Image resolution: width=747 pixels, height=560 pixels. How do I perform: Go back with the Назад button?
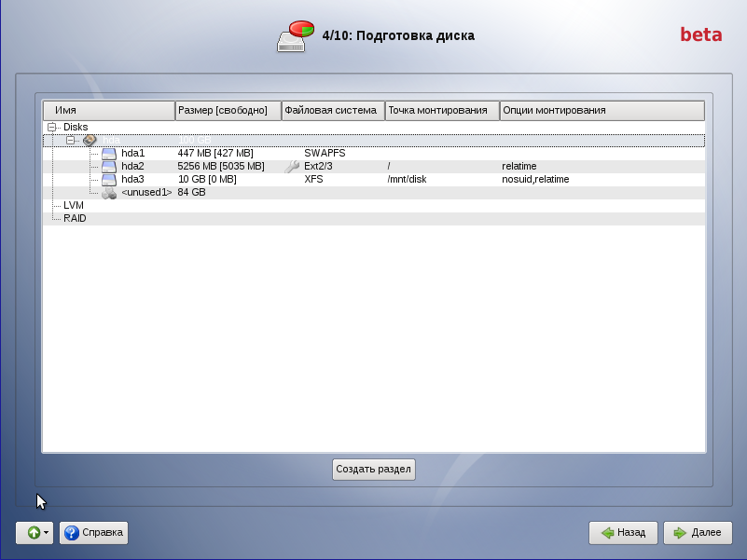click(623, 533)
